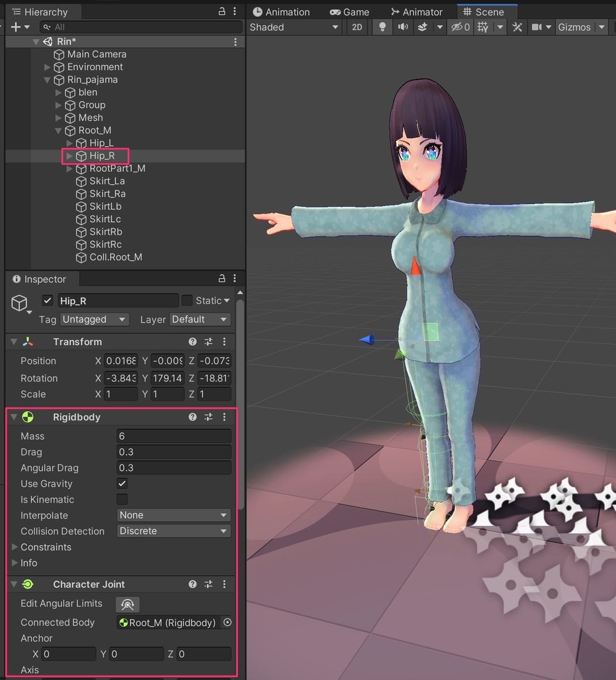The image size is (616, 680).
Task: Open component editor tools icon
Action: [x=517, y=27]
